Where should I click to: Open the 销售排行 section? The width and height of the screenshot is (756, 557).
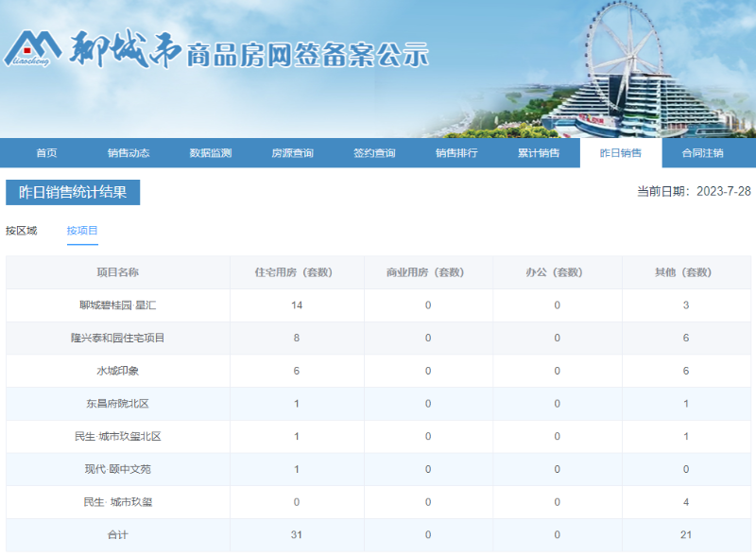tap(456, 152)
